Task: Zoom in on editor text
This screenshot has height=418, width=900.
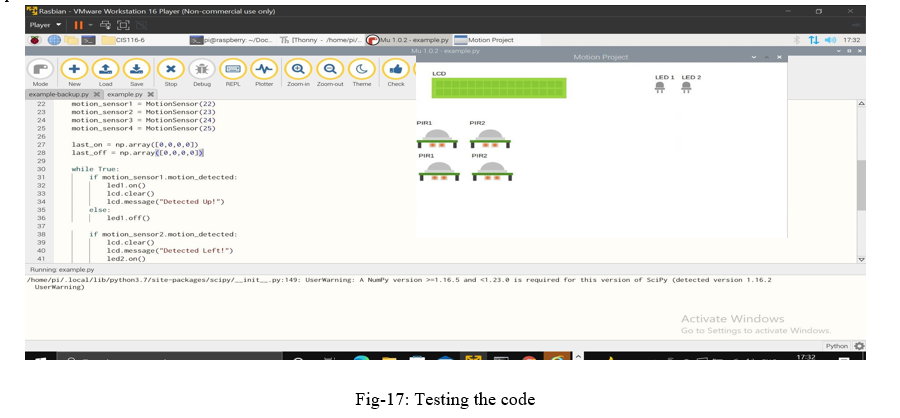Action: 298,70
